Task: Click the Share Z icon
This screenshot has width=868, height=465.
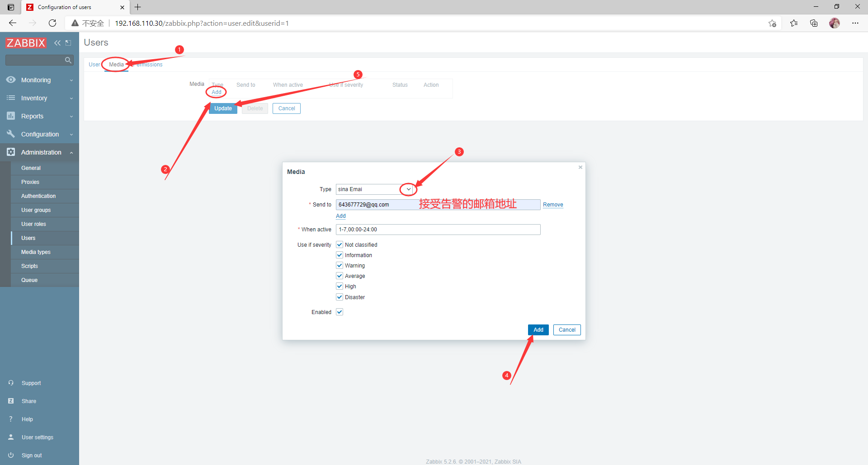Action: [x=11, y=401]
